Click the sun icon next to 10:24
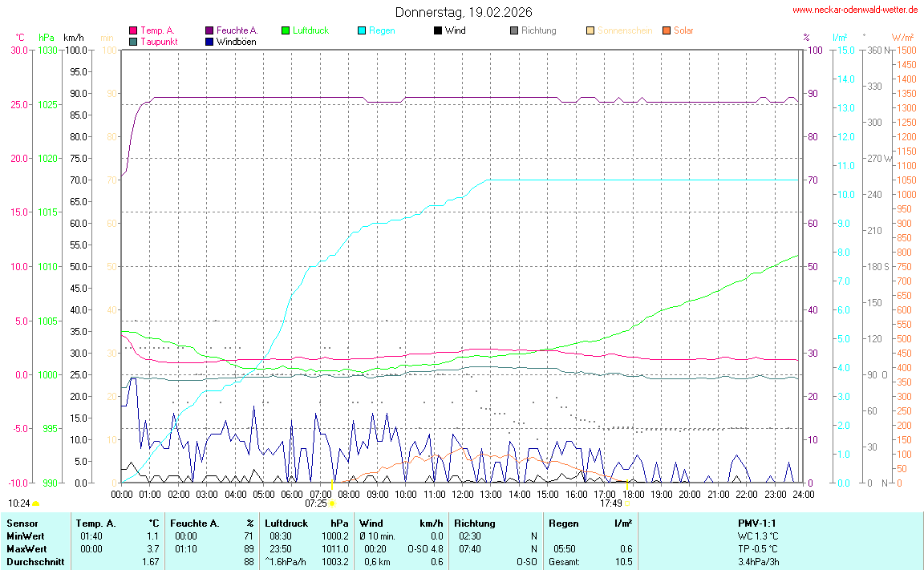 pos(36,503)
